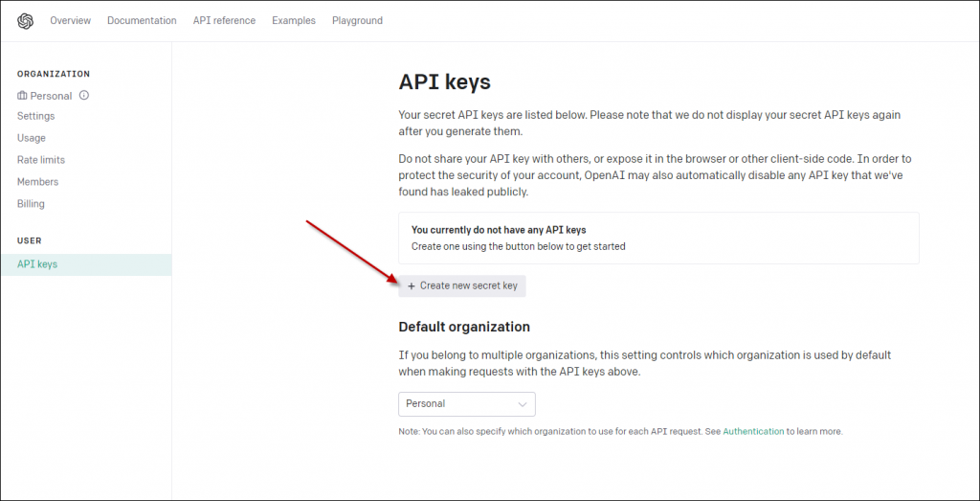Click the info icon next to Personal
This screenshot has height=501, width=980.
(84, 96)
